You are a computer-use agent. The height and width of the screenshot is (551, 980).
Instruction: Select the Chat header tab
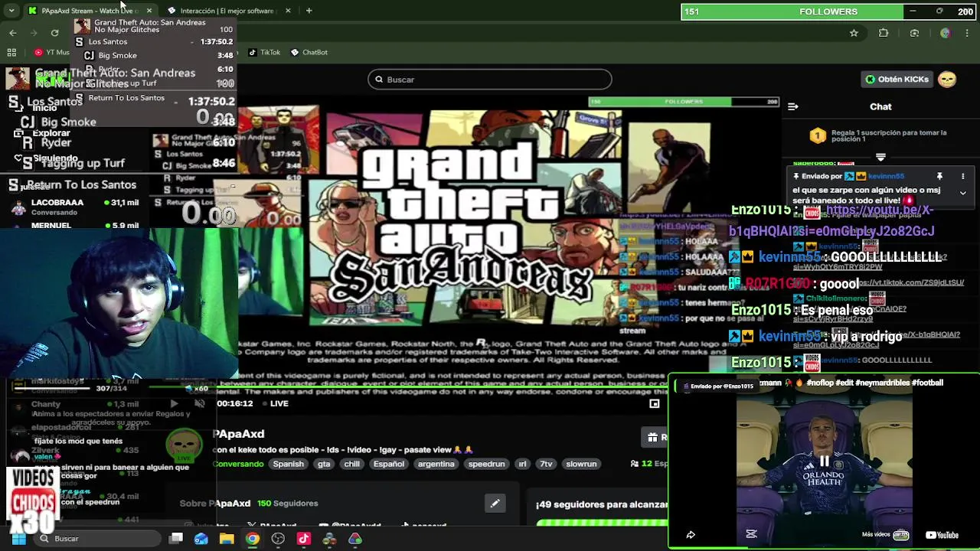(x=880, y=107)
